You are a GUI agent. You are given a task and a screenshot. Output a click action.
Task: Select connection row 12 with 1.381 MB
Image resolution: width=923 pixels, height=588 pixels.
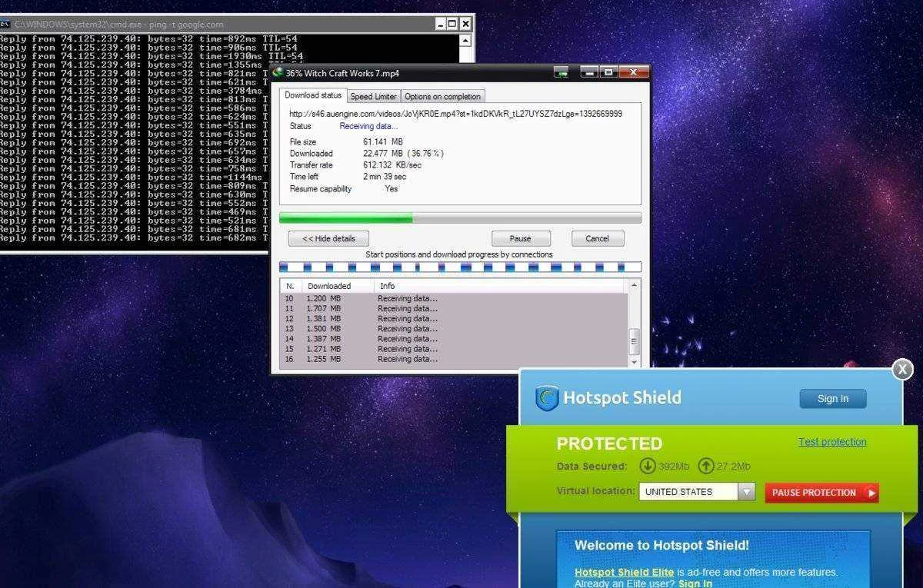pos(454,318)
